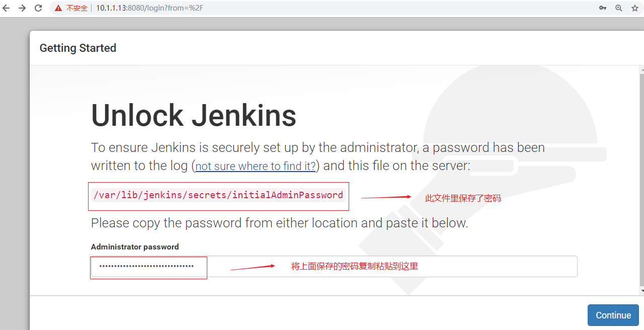The image size is (644, 330).
Task: Go back with the browser back arrow
Action: pyautogui.click(x=7, y=8)
